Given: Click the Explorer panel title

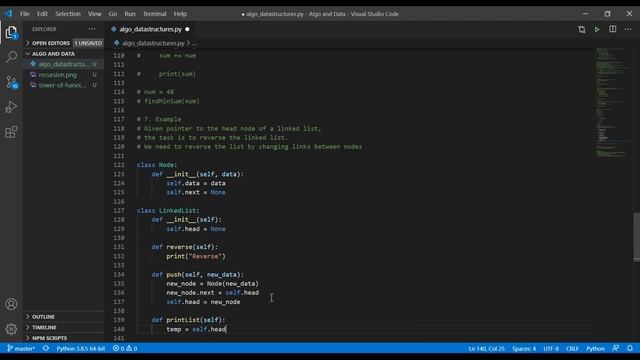Looking at the screenshot, I should pos(44,29).
